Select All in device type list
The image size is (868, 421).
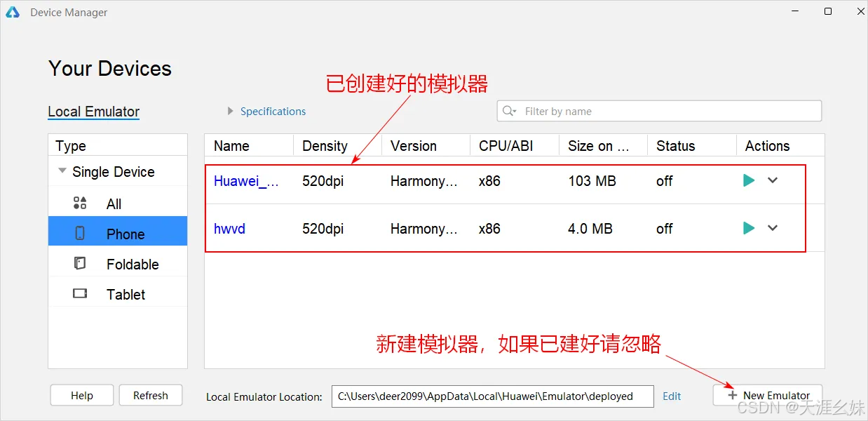coord(118,203)
